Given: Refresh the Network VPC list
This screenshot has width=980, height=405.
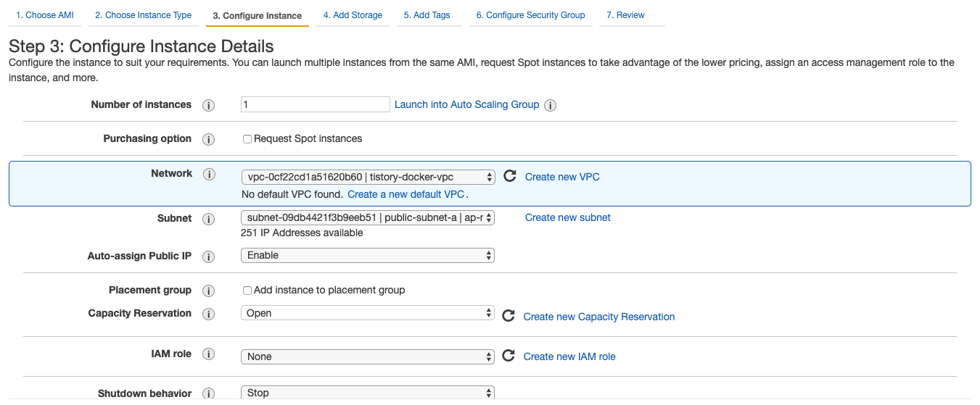Looking at the screenshot, I should click(509, 176).
